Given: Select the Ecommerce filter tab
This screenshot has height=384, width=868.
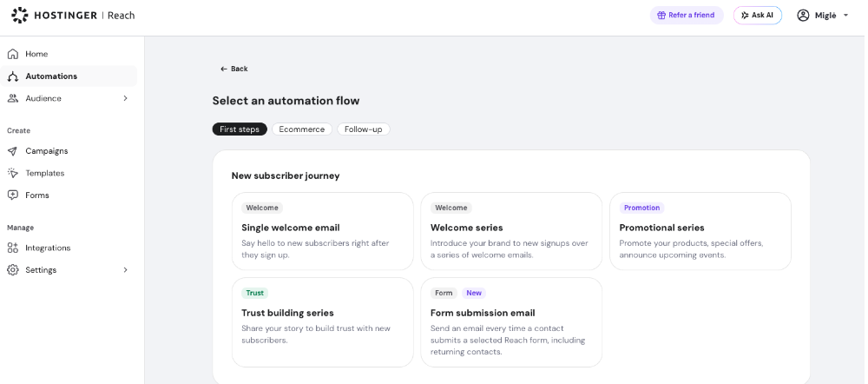Looking at the screenshot, I should coord(302,129).
